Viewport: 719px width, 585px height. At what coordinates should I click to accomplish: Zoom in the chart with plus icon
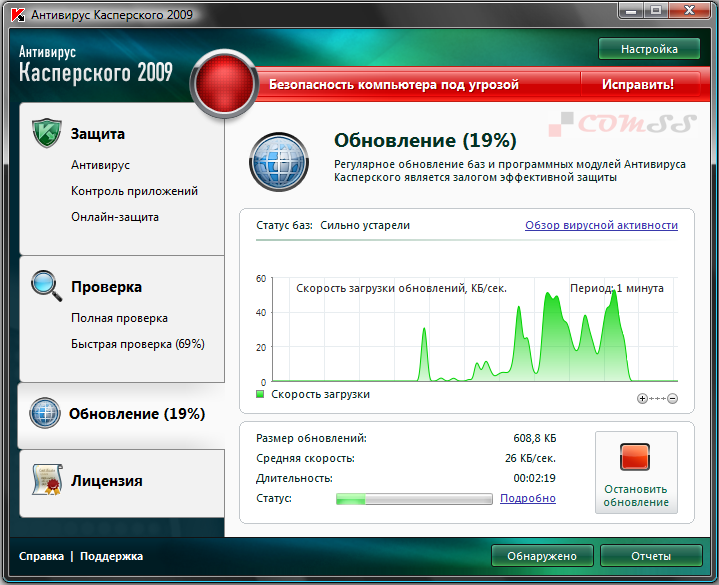[642, 398]
